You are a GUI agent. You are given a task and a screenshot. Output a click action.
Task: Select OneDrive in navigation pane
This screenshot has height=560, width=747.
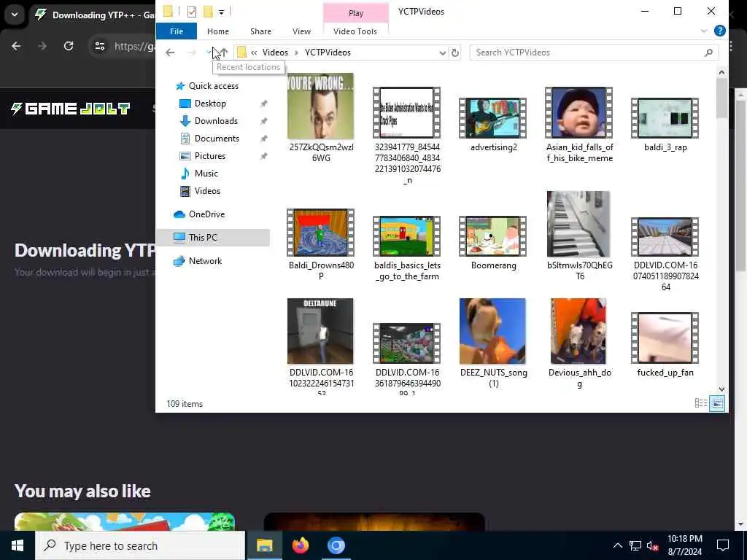pos(206,214)
